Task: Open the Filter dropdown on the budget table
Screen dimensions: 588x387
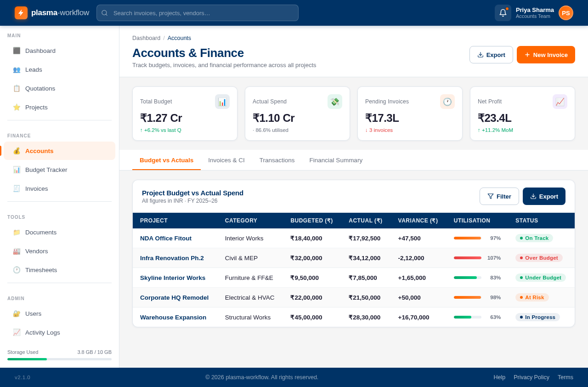Action: coord(499,196)
